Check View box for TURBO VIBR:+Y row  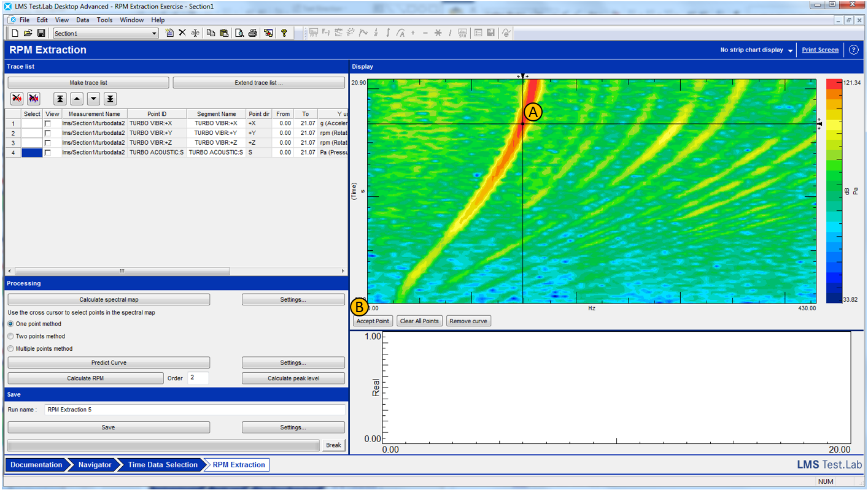click(x=48, y=133)
